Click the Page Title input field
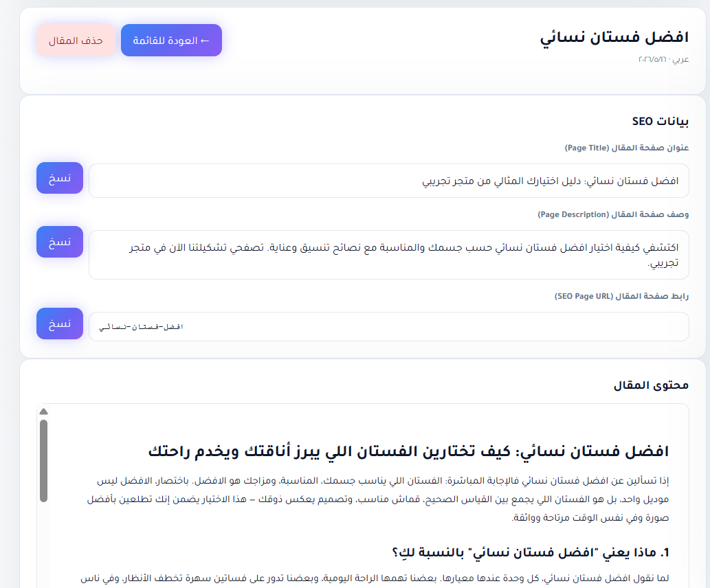The height and width of the screenshot is (588, 710). coord(389,181)
